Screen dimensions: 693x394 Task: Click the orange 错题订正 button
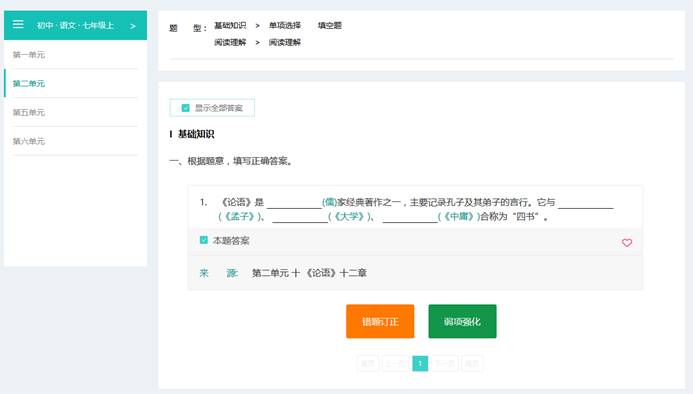pos(380,321)
